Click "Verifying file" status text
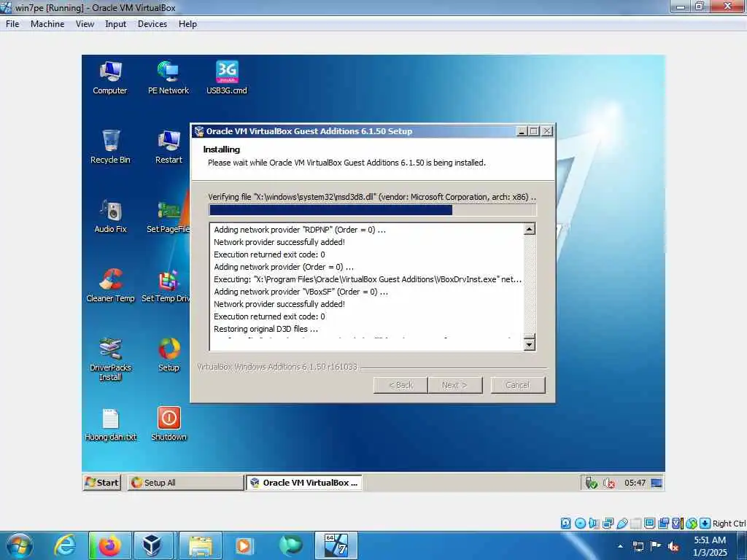Screen dimensions: 747x560 372,197
